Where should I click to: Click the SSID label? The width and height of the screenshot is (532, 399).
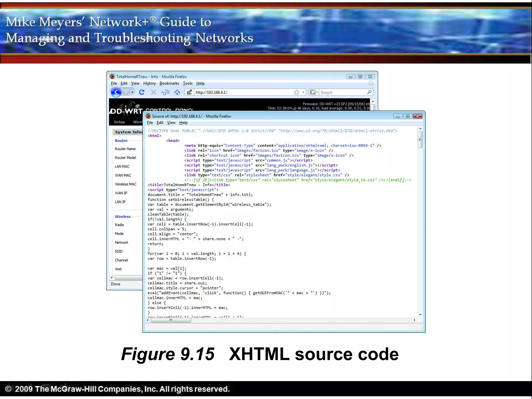tap(119, 251)
